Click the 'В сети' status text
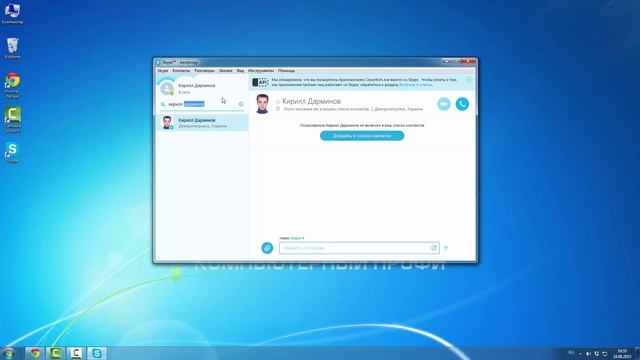This screenshot has width=640, height=360. click(x=184, y=92)
